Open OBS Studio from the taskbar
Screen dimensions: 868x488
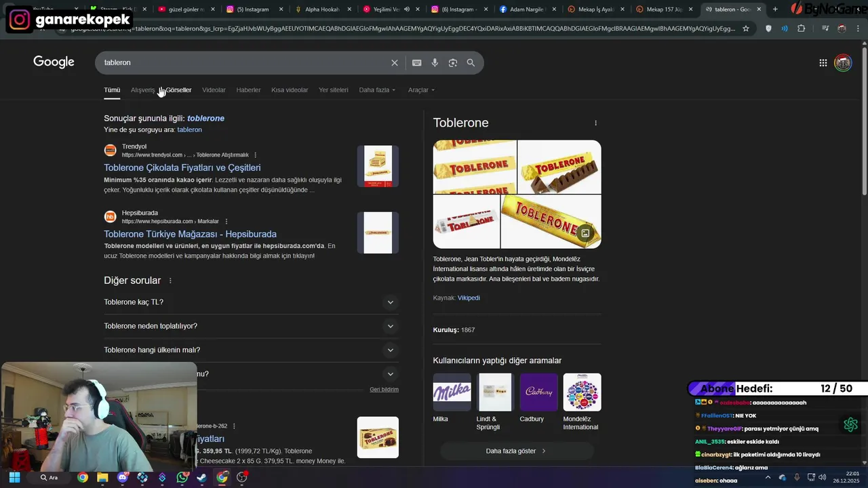tap(241, 477)
